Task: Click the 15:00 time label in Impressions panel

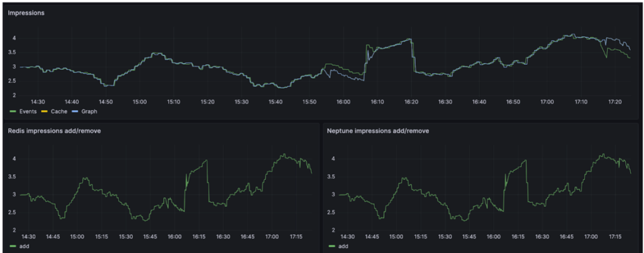Action: pyautogui.click(x=139, y=101)
